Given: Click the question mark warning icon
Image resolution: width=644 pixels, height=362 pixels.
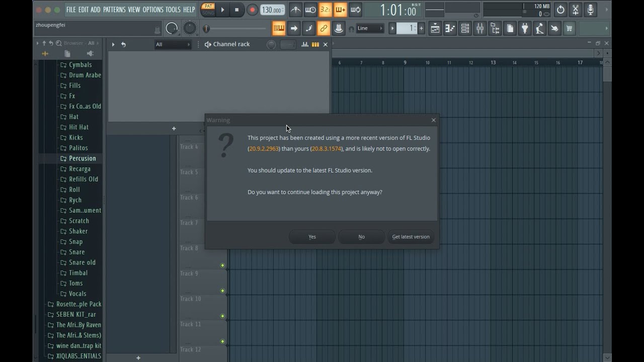Looking at the screenshot, I should [x=226, y=146].
